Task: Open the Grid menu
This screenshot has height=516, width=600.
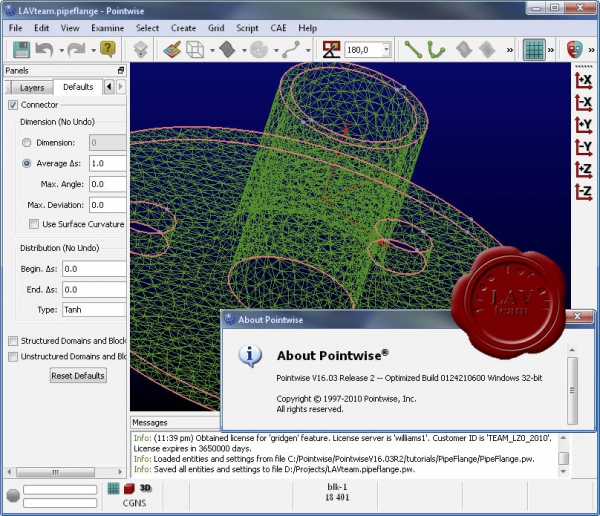Action: (x=216, y=28)
